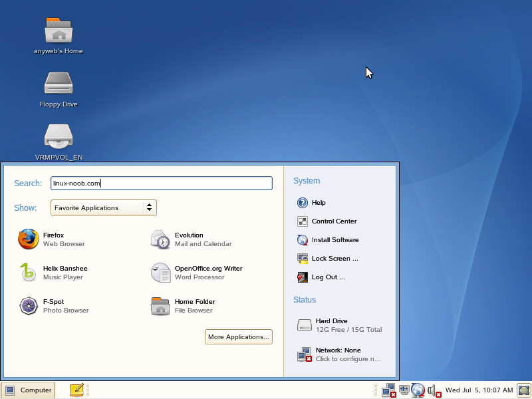Open the muted volume speaker tray icon
Screen dimensions: 532x399
pyautogui.click(x=434, y=390)
